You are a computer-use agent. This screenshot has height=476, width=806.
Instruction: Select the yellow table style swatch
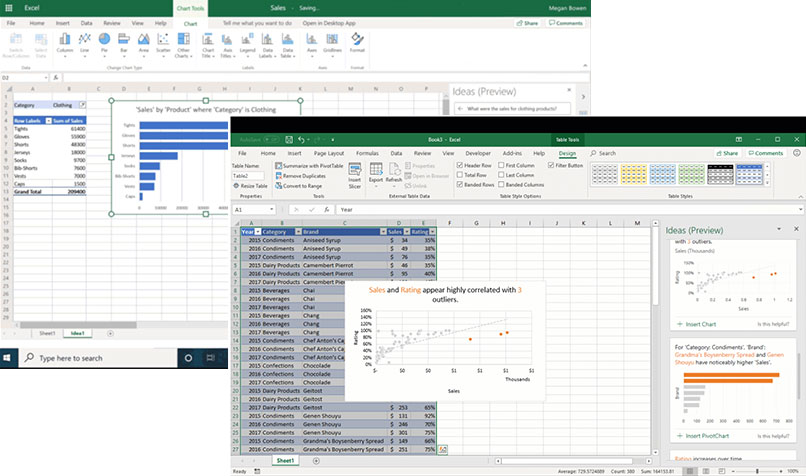pos(634,175)
